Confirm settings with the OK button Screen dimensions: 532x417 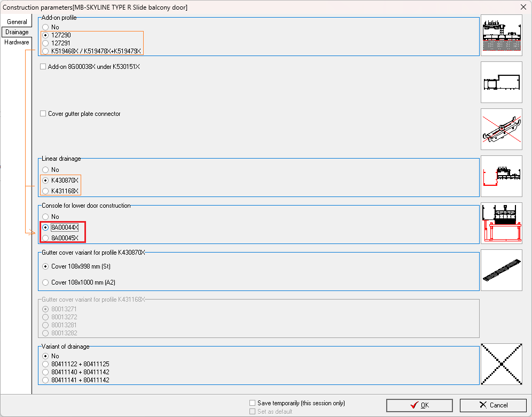tap(419, 405)
